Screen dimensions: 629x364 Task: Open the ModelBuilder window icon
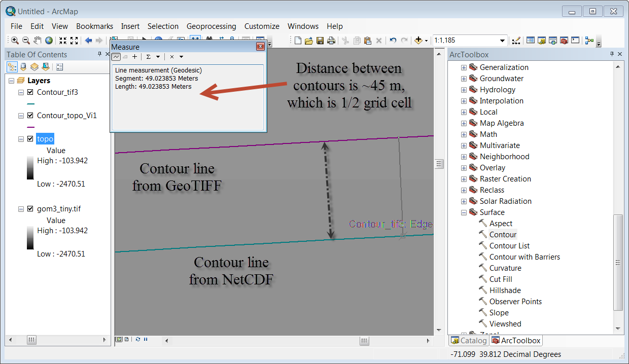point(589,41)
